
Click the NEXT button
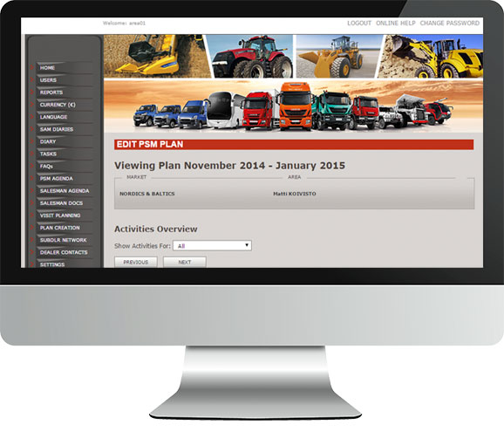pos(185,262)
